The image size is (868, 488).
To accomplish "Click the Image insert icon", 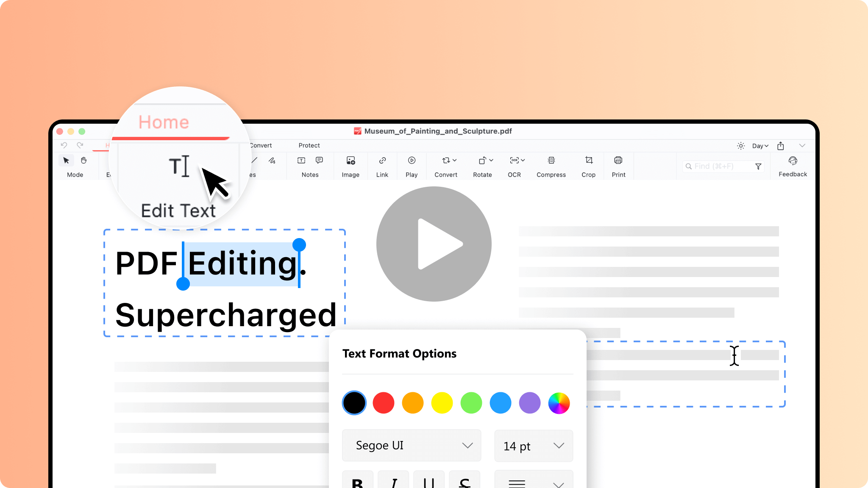I will click(351, 161).
